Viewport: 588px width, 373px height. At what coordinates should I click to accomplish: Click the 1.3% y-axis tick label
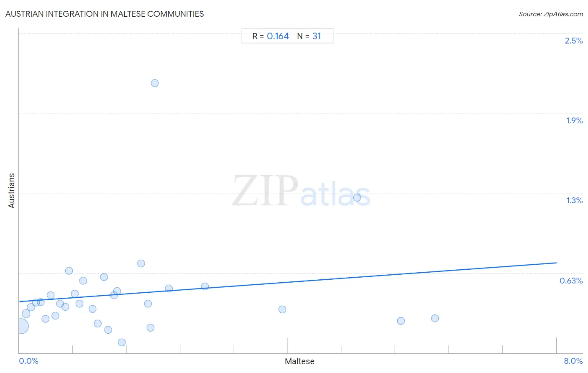coord(575,201)
